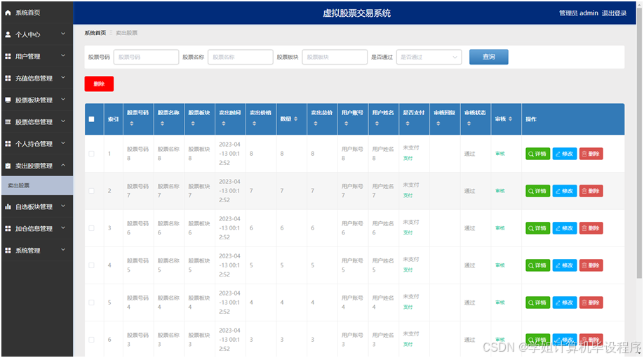Click the list icon beside 股票信息管理
Screen dimensions: 644x358
pyautogui.click(x=8, y=121)
